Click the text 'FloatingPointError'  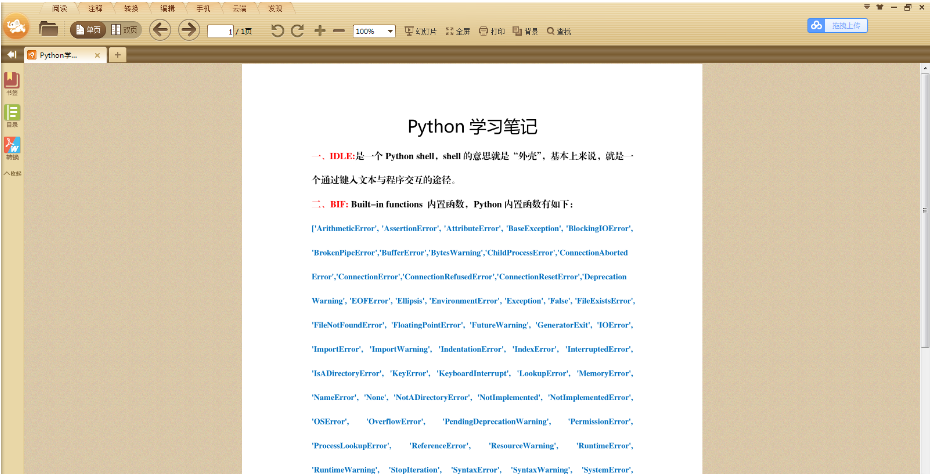(x=427, y=326)
